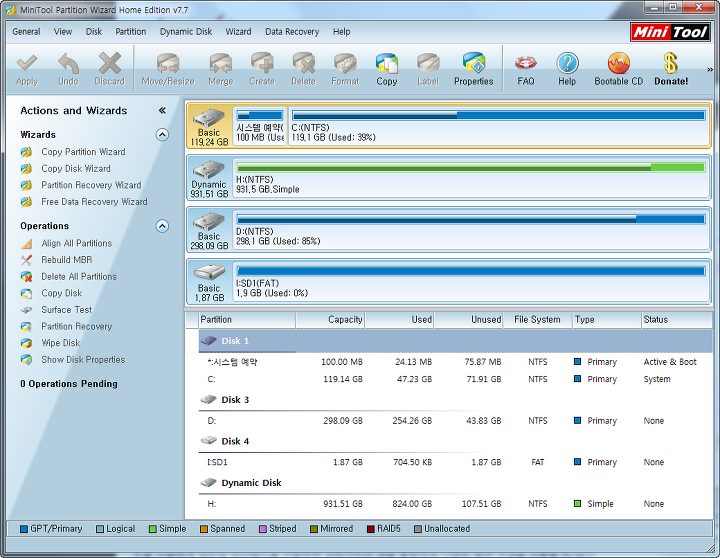
Task: Click the Donate dollar icon
Action: tap(671, 69)
